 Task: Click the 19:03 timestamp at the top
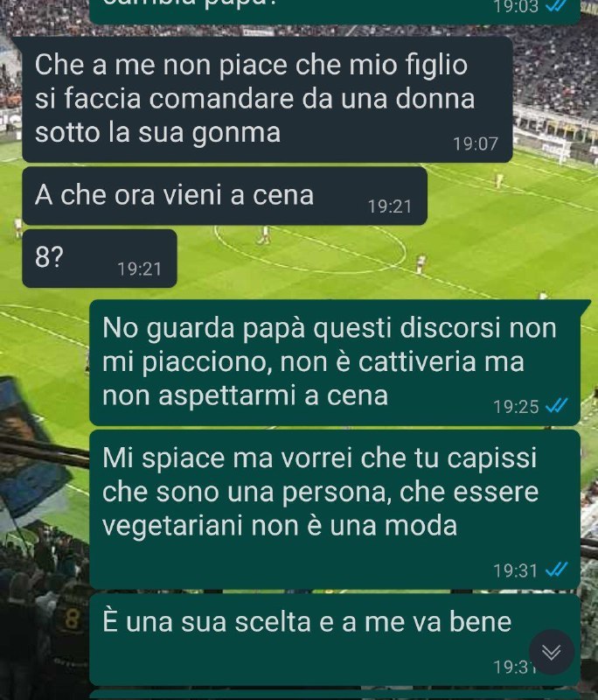coord(516,7)
